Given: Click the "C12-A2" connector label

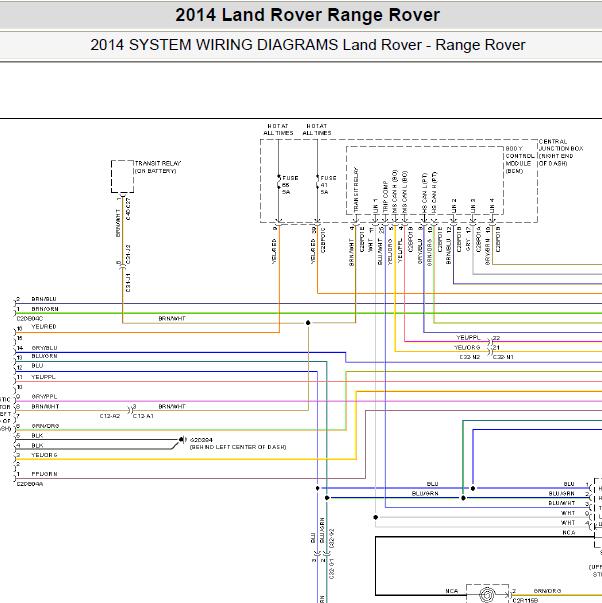Looking at the screenshot, I should click(110, 416).
